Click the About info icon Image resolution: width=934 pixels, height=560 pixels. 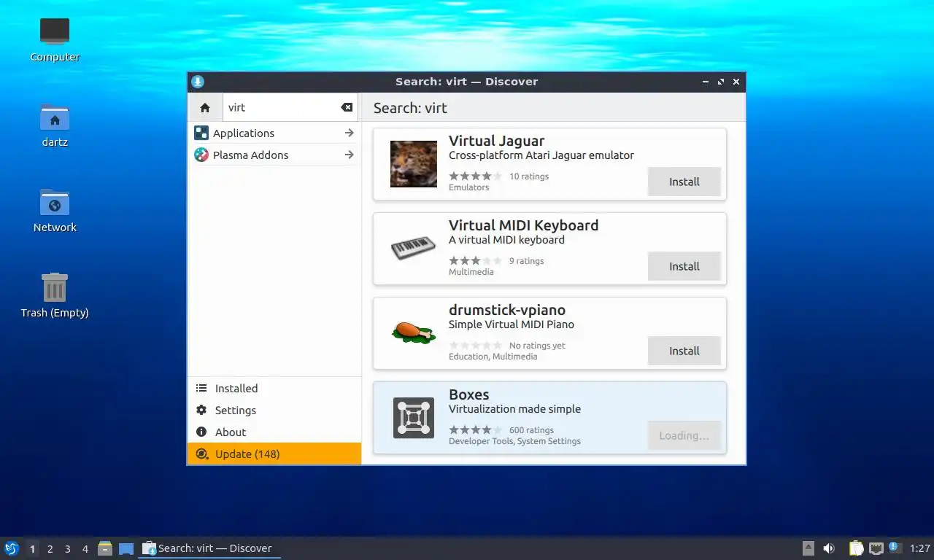coord(201,432)
